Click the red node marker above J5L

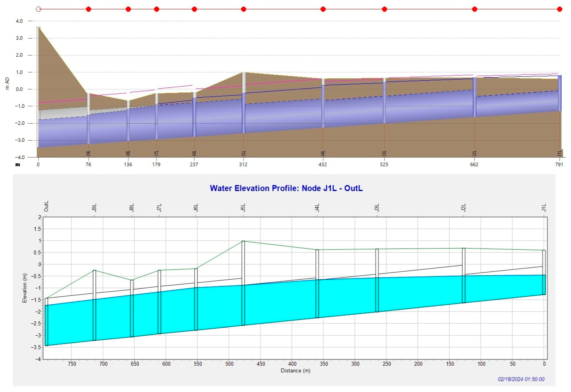pos(243,9)
